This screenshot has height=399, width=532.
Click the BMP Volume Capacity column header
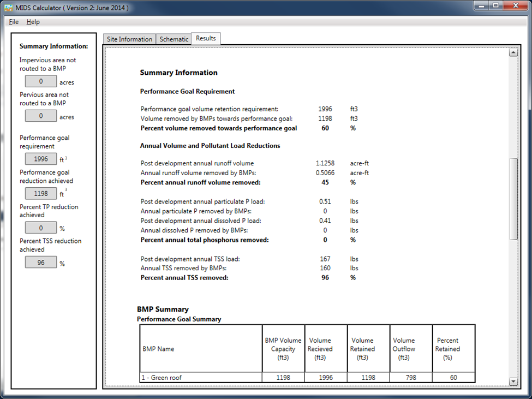click(x=283, y=349)
